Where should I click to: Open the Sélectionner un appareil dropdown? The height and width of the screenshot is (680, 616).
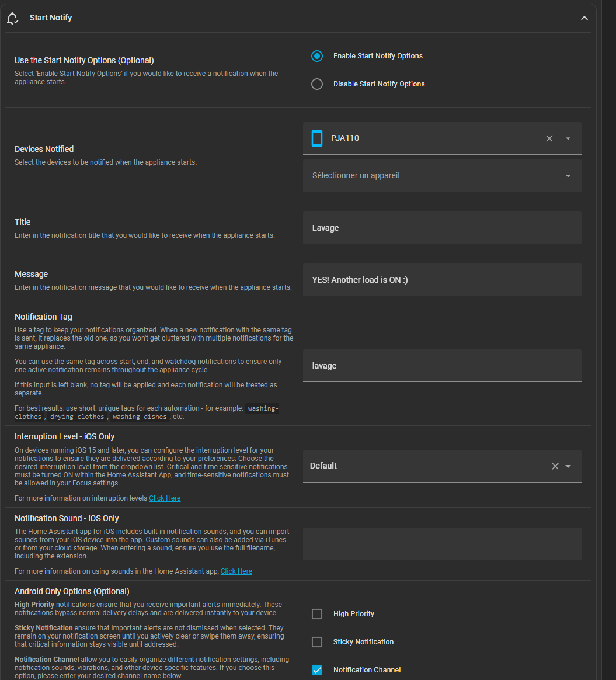coord(442,176)
